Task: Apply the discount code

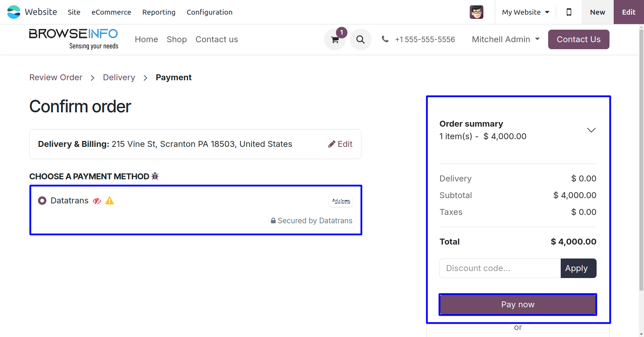Action: (578, 268)
